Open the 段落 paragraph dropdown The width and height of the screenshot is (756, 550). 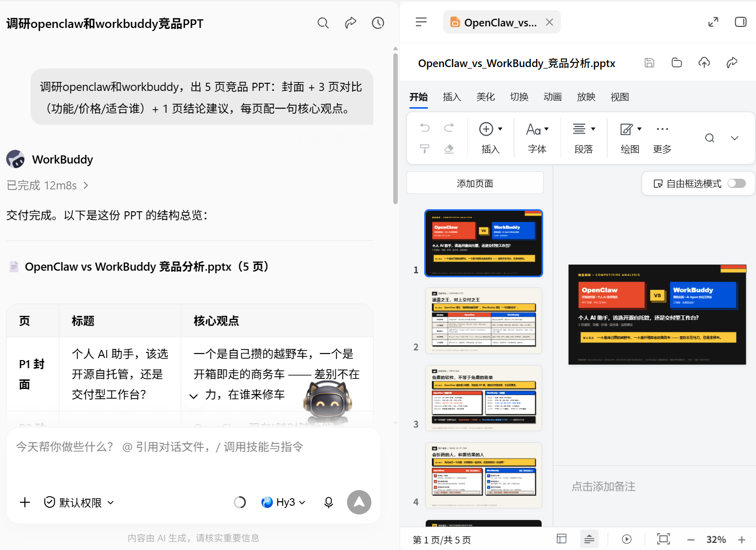pos(584,138)
